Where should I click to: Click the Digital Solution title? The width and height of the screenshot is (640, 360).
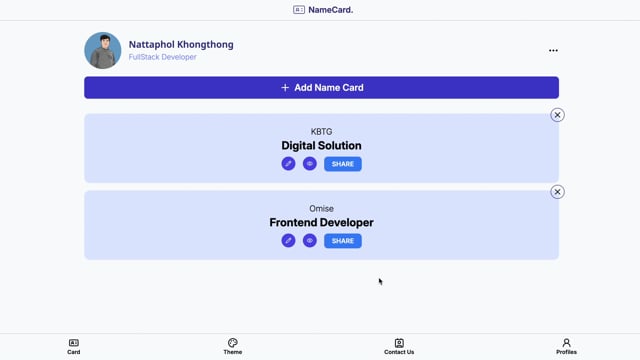321,146
